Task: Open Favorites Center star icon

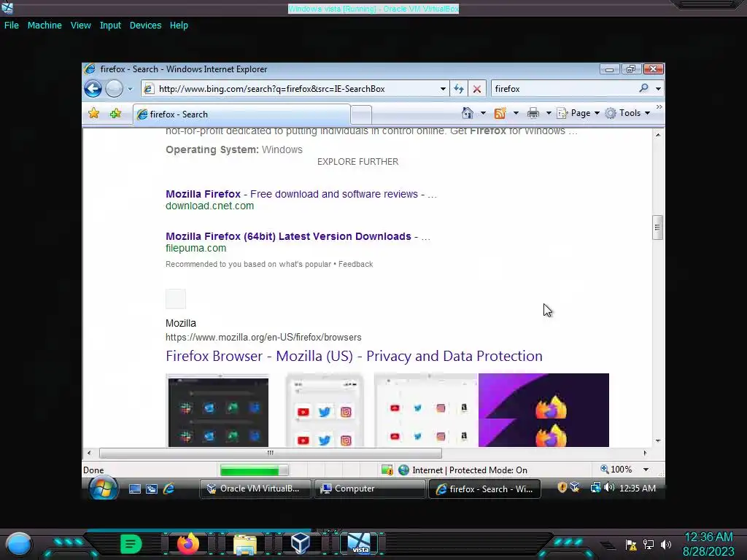Action: click(x=94, y=113)
